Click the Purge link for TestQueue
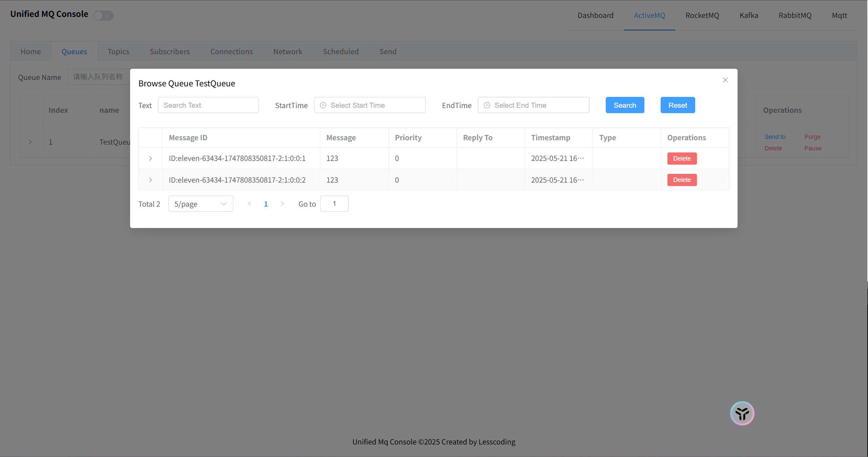868x457 pixels. (812, 137)
